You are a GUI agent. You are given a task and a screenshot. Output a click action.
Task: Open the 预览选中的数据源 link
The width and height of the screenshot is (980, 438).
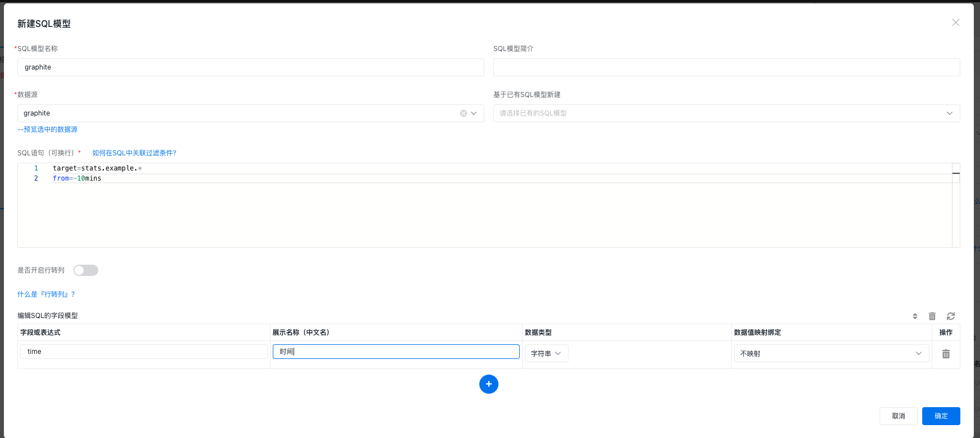click(x=48, y=130)
